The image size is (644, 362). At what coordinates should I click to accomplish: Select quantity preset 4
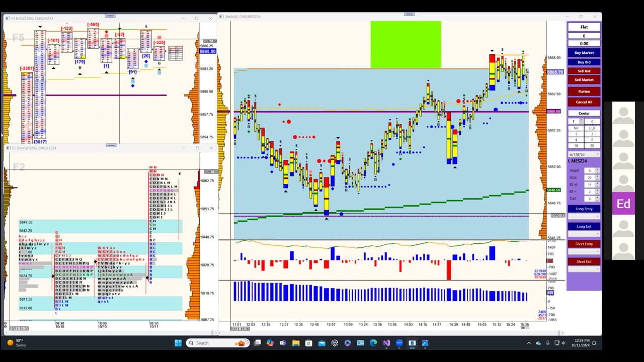(576, 140)
